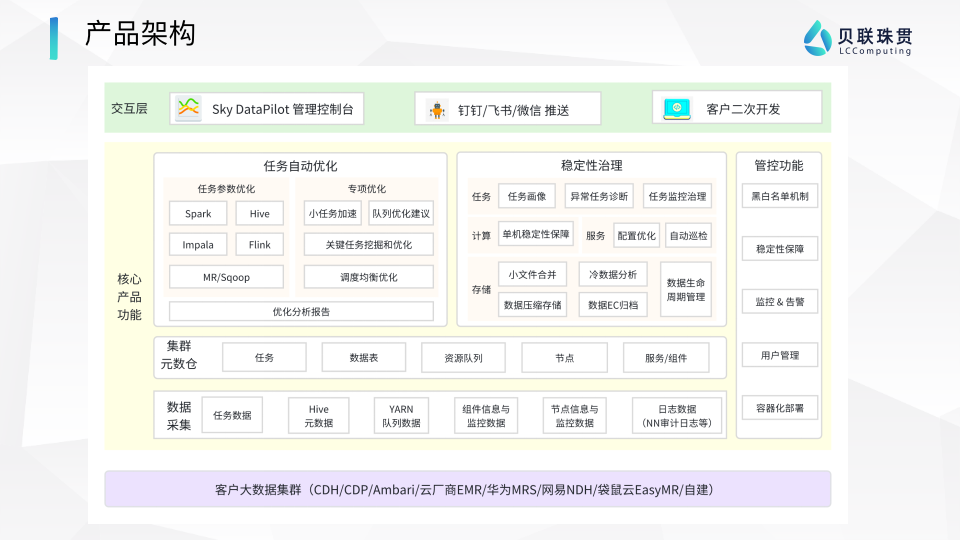960x540 pixels.
Task: Click the Sky DataPilot chart icon
Action: point(189,109)
